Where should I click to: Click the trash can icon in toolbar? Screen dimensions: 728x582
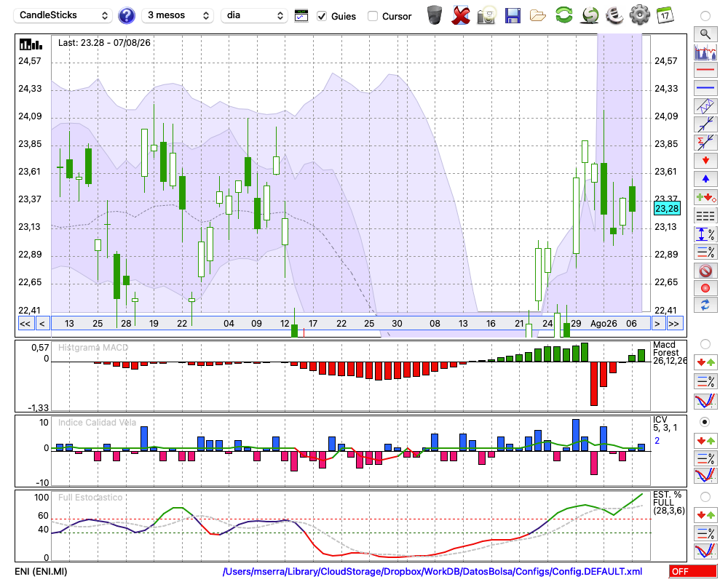click(435, 15)
